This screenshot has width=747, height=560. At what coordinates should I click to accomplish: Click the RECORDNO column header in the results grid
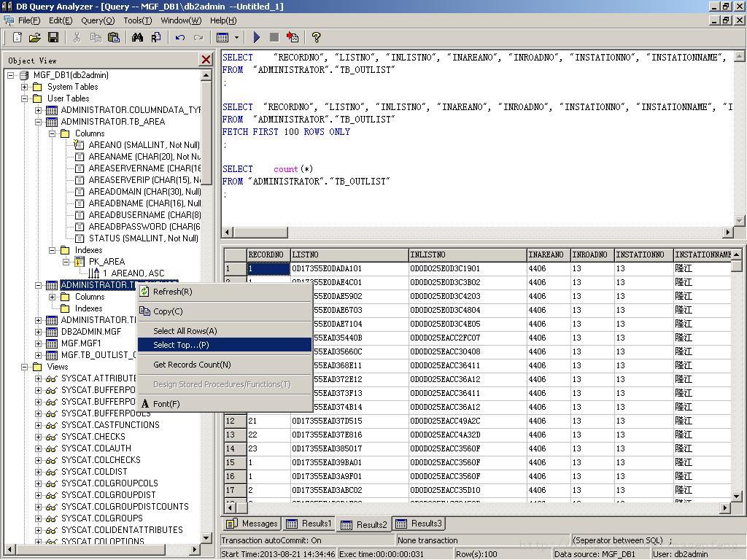268,254
